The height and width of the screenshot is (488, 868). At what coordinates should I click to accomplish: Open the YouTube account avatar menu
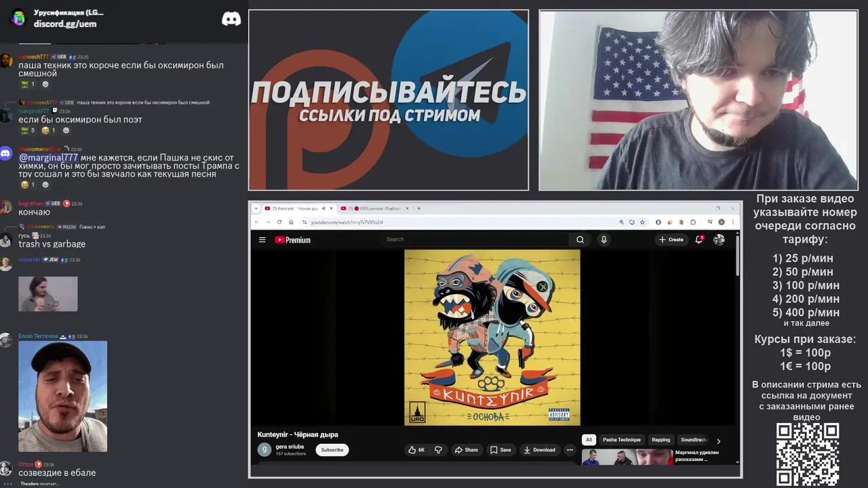tap(719, 239)
